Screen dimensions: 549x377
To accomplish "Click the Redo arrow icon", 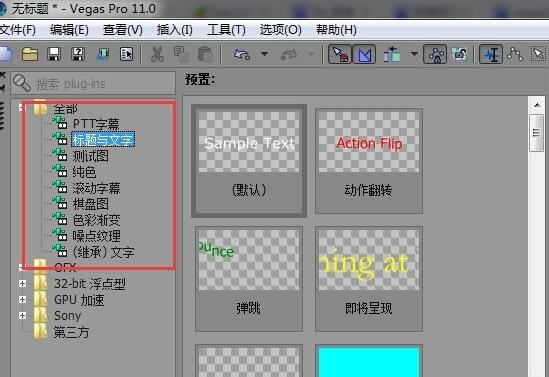I will (x=289, y=54).
